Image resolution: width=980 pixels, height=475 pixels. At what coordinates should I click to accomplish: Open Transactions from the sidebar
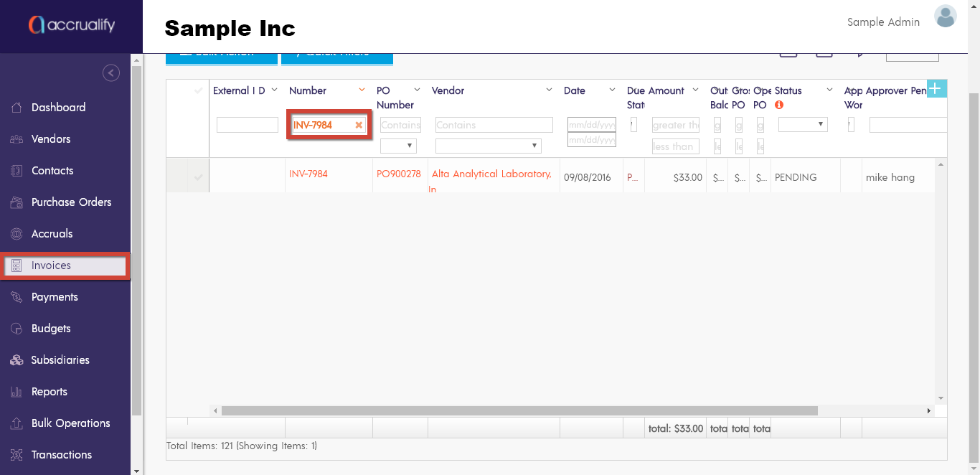click(x=61, y=455)
